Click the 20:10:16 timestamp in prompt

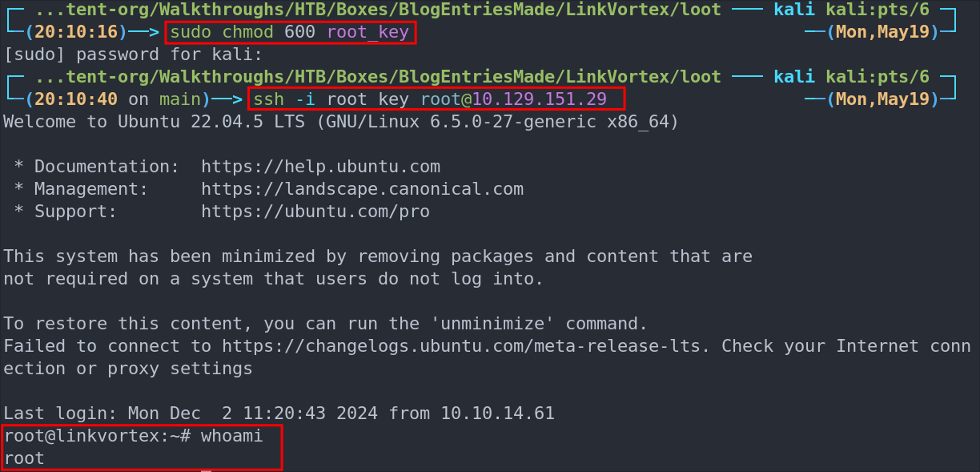pos(77,33)
